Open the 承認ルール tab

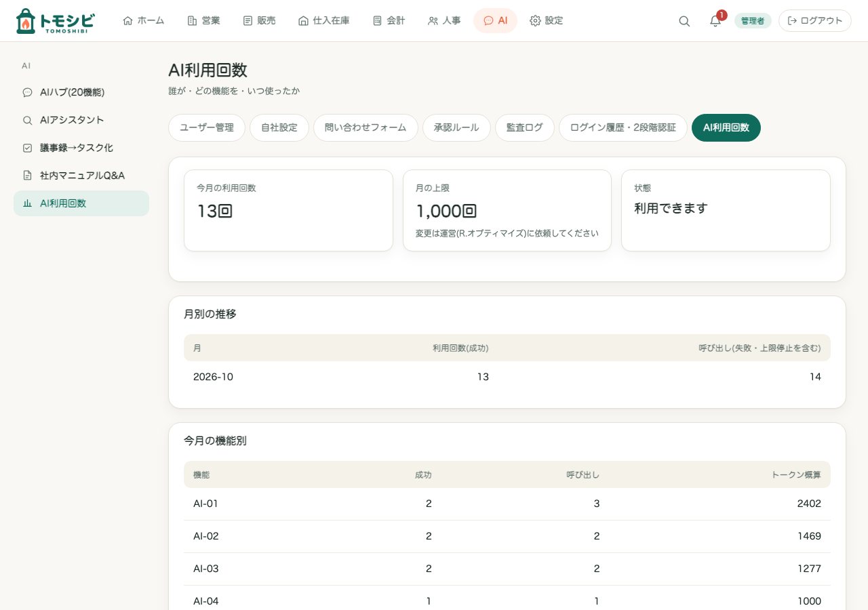pos(456,127)
